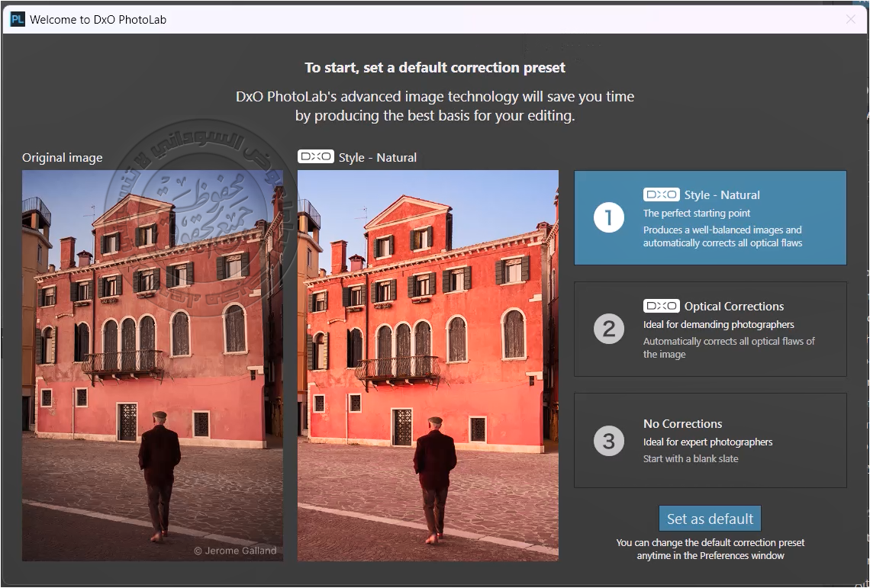Image resolution: width=870 pixels, height=588 pixels.
Task: Click 'You can change the default correction preset' note
Action: [710, 548]
